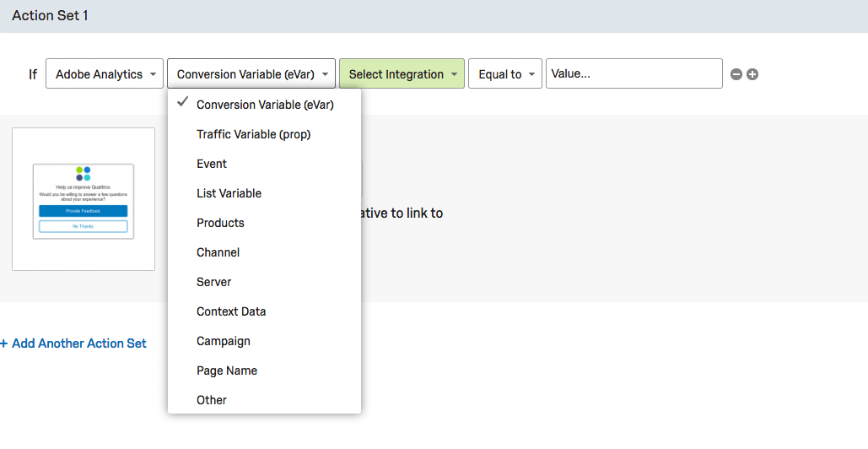The height and width of the screenshot is (449, 868).
Task: Select the Context Data option
Action: click(265, 311)
